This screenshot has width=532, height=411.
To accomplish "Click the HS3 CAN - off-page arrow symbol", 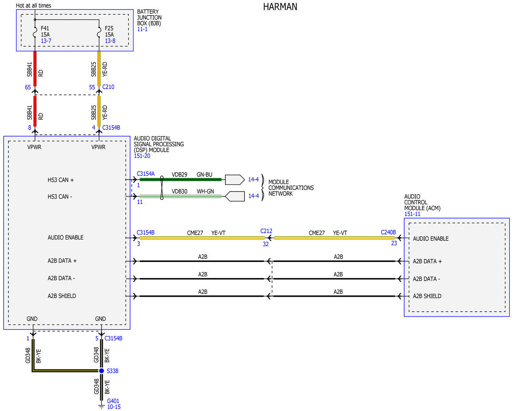I will pos(235,196).
